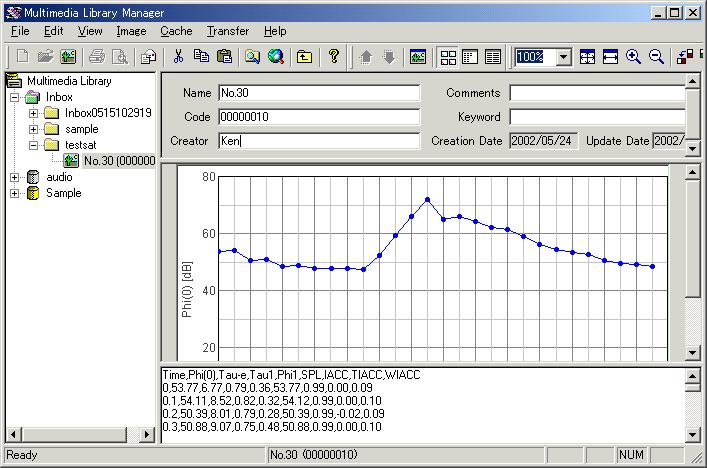Click the Open folder toolbar icon

click(45, 57)
